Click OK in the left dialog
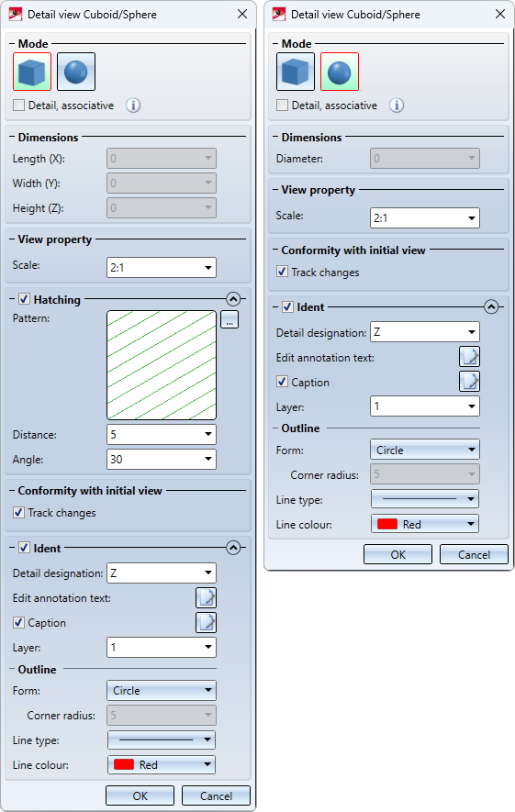 click(x=140, y=796)
